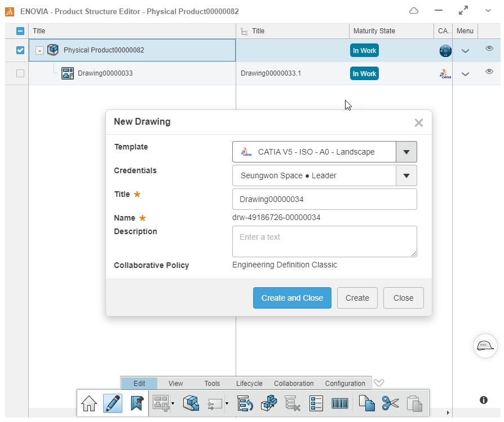Click the 3DPlay globe icon for Physical Product00000082
Image resolution: width=504 pixels, height=422 pixels.
pos(445,51)
